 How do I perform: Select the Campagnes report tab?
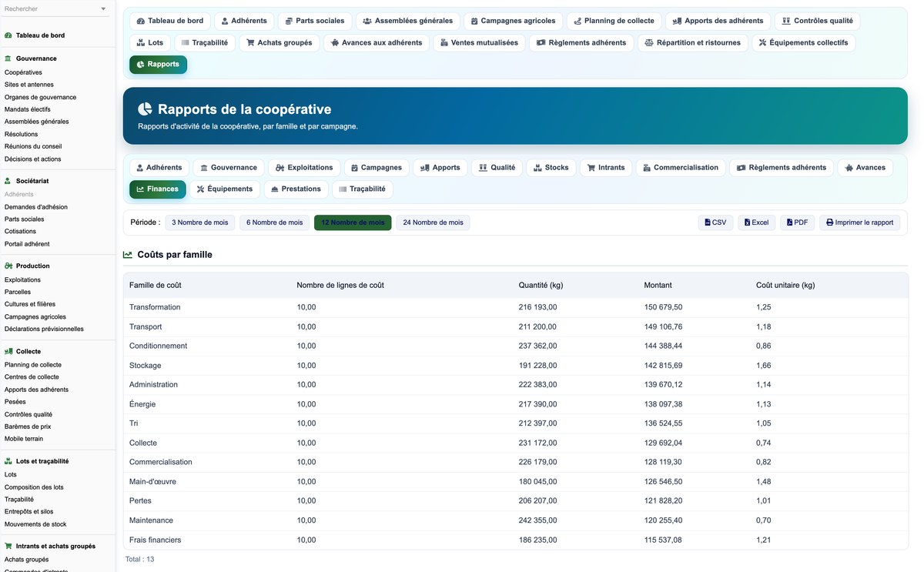pos(377,167)
